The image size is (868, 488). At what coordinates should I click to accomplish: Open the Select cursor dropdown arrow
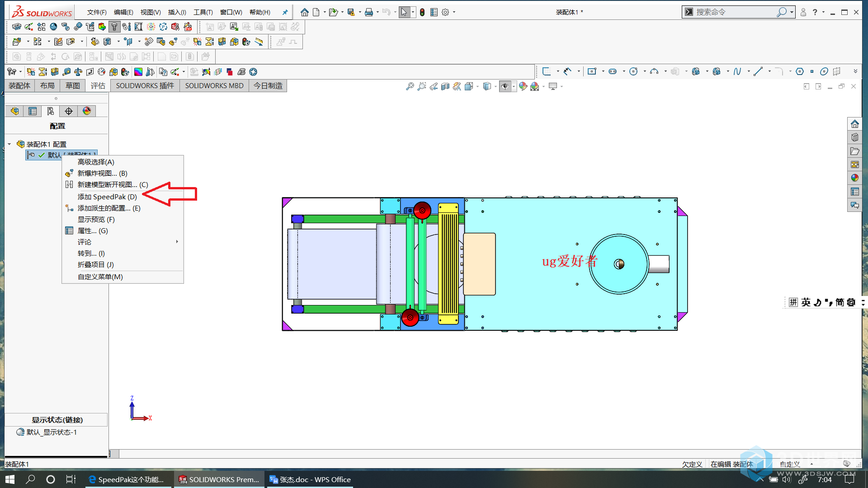click(413, 12)
